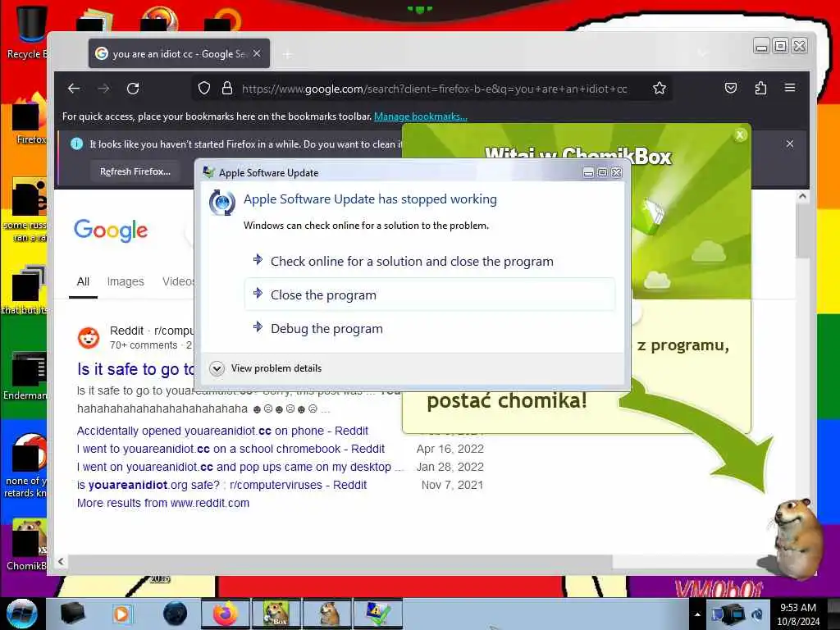
Task: Open the Save to Pocket icon
Action: [x=731, y=88]
